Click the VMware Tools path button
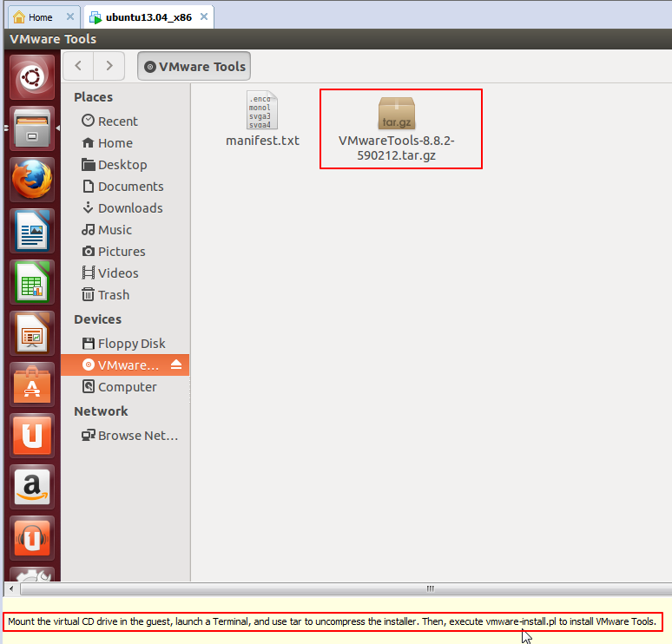 point(194,66)
